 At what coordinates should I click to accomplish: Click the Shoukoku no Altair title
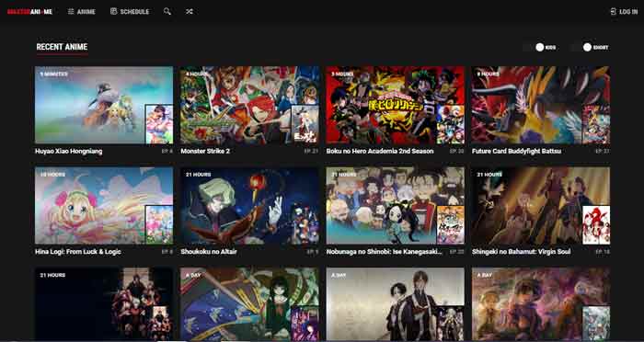coord(209,252)
